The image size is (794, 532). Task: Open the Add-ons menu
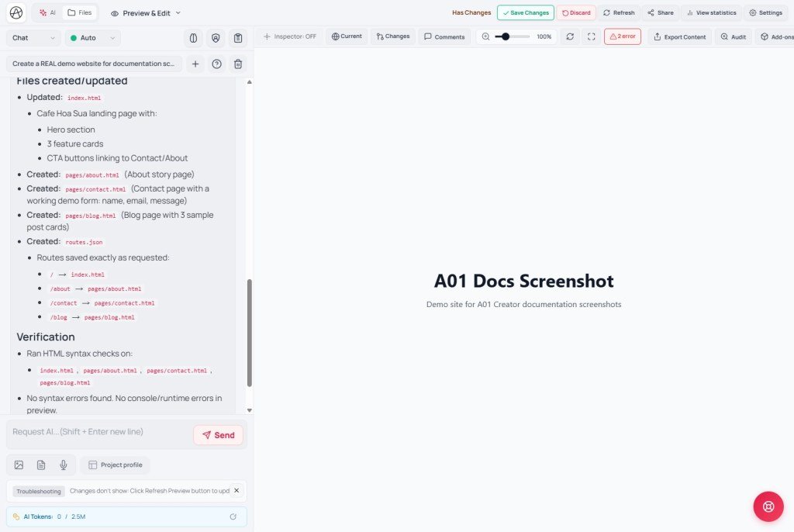pos(777,36)
